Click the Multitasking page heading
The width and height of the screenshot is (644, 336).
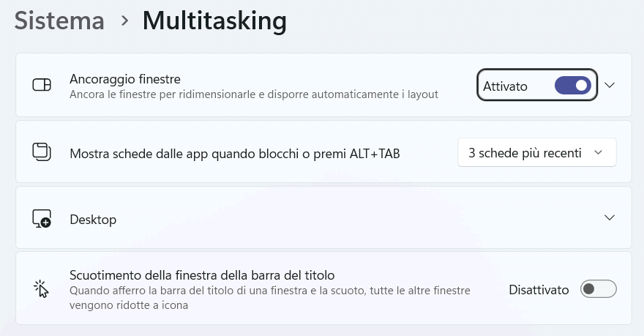pyautogui.click(x=214, y=20)
